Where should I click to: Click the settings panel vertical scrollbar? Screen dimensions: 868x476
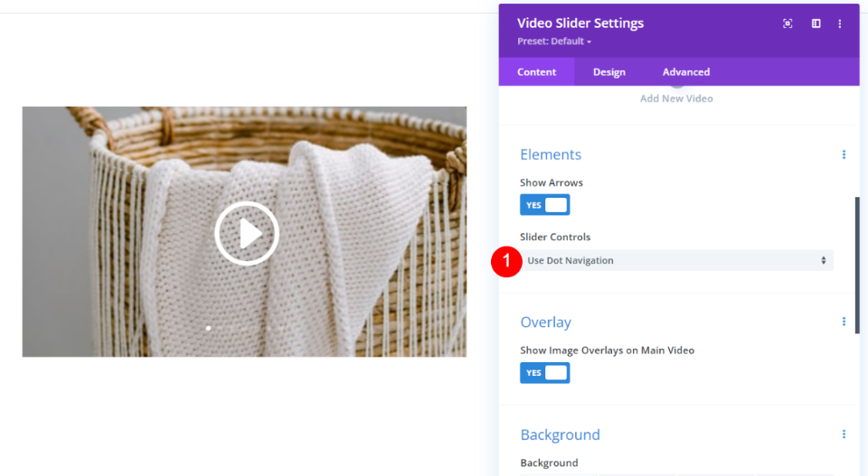857,266
